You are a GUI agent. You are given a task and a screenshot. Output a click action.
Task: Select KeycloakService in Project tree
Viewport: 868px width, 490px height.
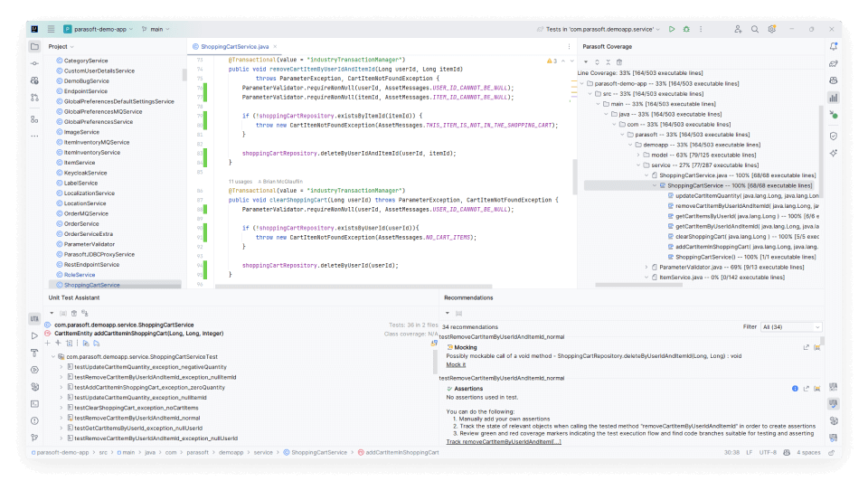[x=85, y=173]
